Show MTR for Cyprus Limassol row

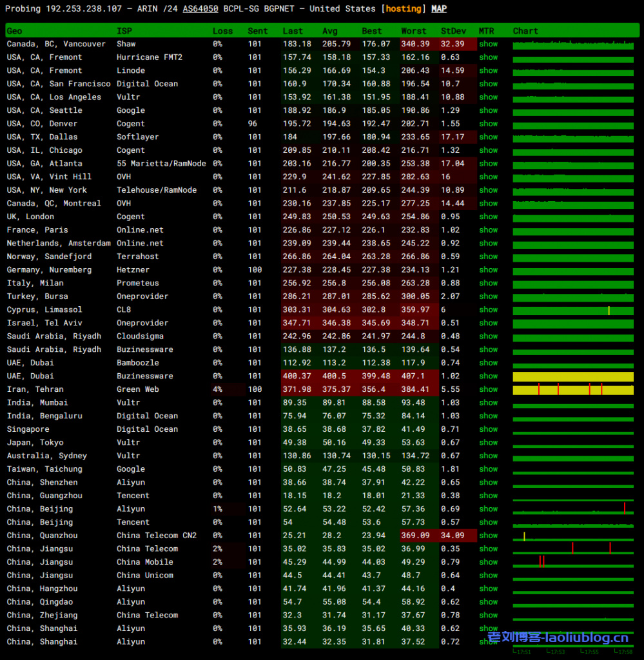(488, 309)
